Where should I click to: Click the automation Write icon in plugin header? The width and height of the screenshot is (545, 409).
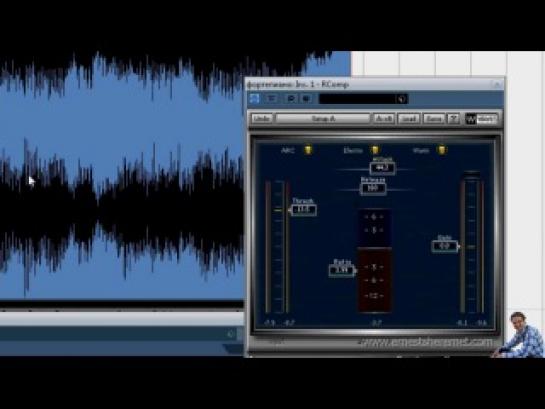click(x=306, y=99)
